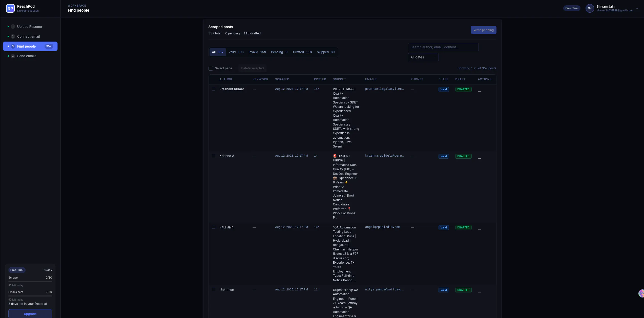Click Valid badge in Ritul Jain row
644x318 pixels.
443,228
